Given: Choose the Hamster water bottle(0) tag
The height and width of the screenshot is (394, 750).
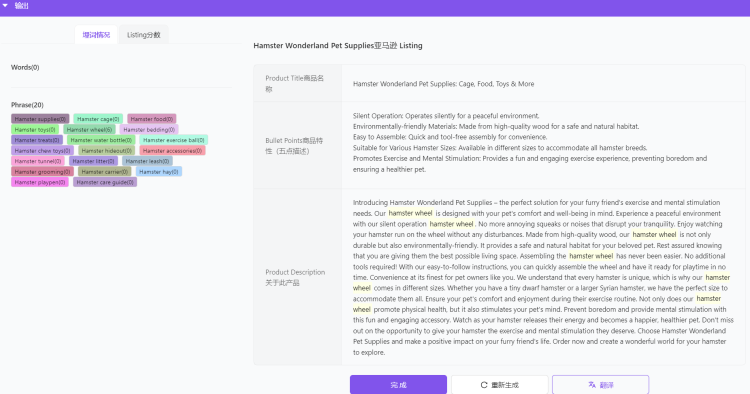Looking at the screenshot, I should click(101, 140).
